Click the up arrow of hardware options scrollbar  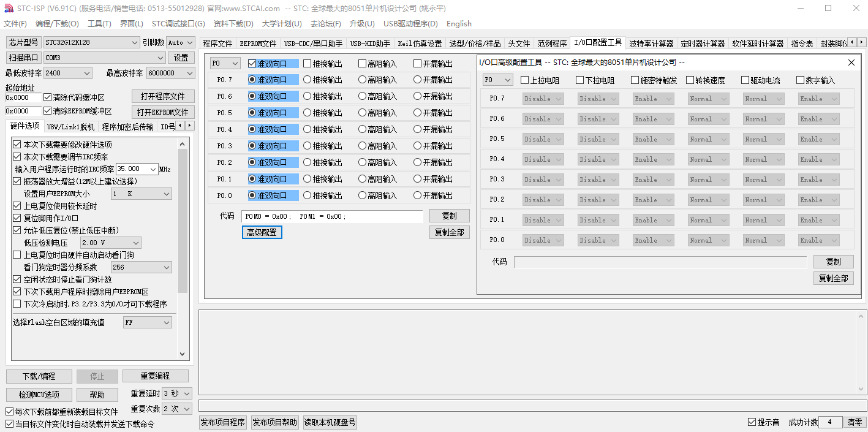(x=182, y=144)
